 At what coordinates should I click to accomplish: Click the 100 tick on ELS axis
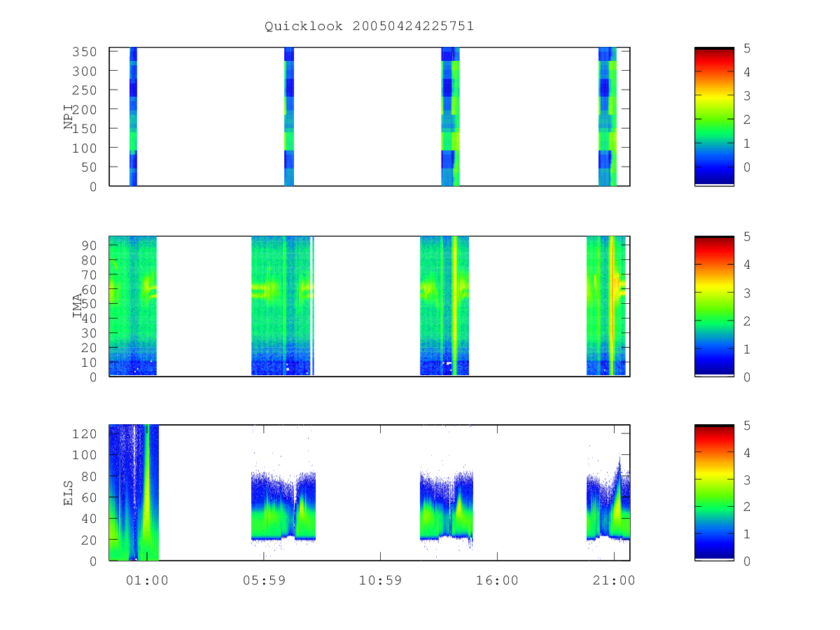coord(86,455)
